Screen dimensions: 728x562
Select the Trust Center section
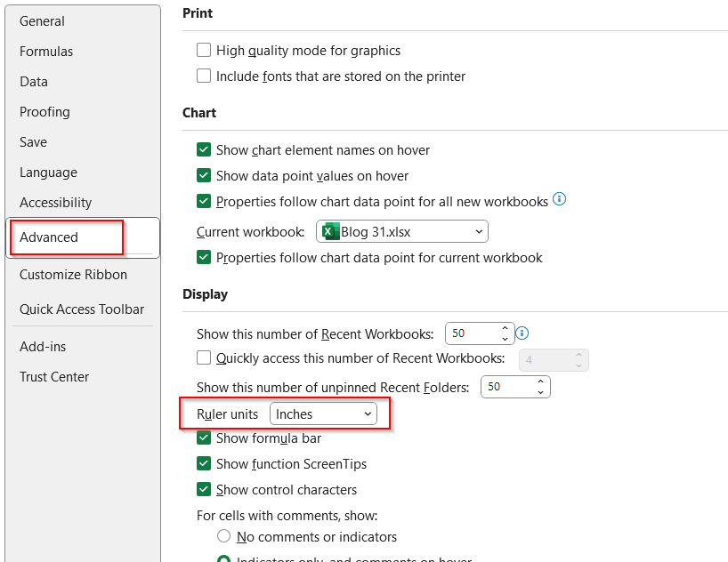click(x=54, y=376)
